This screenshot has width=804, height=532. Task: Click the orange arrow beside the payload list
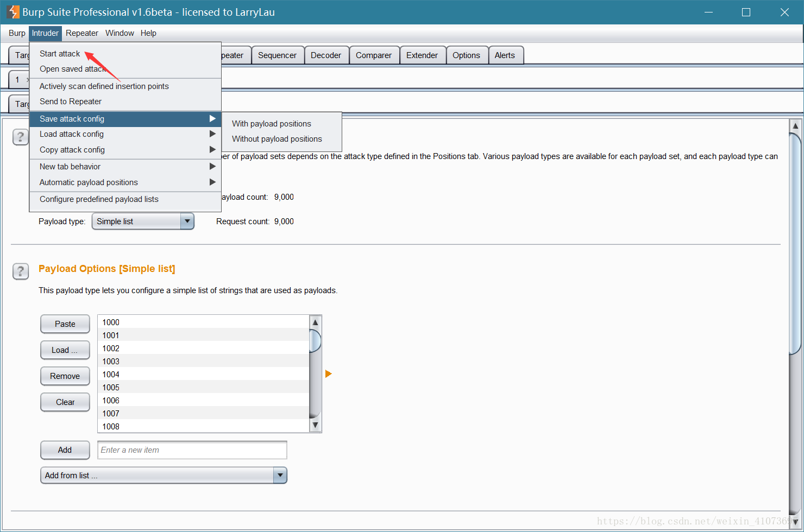point(328,373)
